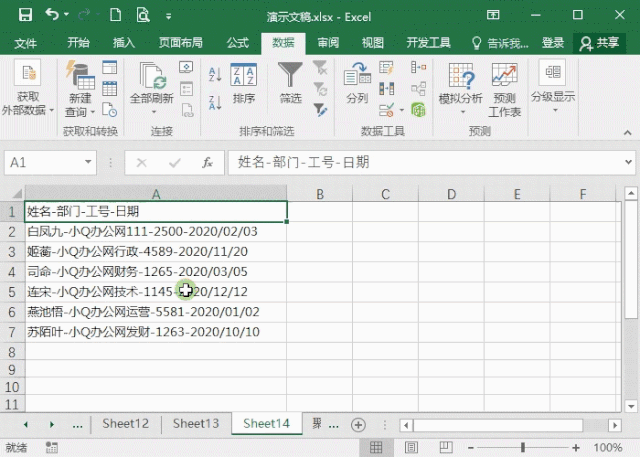Sort descending Z to A
The width and height of the screenshot is (640, 457).
tap(215, 103)
